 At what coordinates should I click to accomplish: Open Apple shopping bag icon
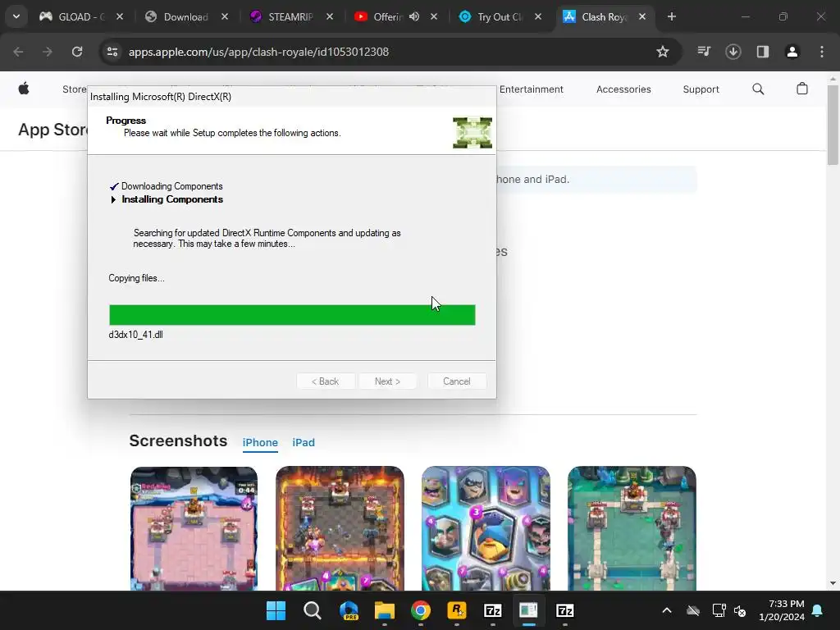[802, 89]
